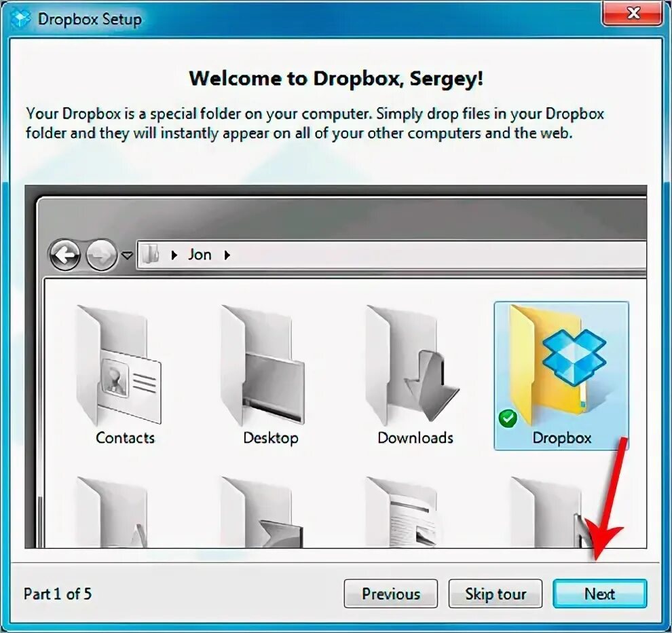Expand the arrow after Jon

pos(227,255)
